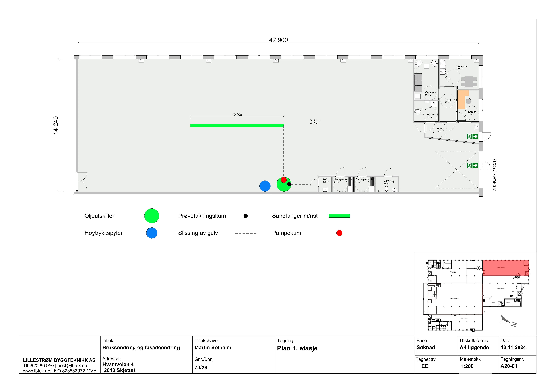Viewport: 555px width, 392px height.
Task: Click the BK 2,2 m² room label
Action: point(326,181)
